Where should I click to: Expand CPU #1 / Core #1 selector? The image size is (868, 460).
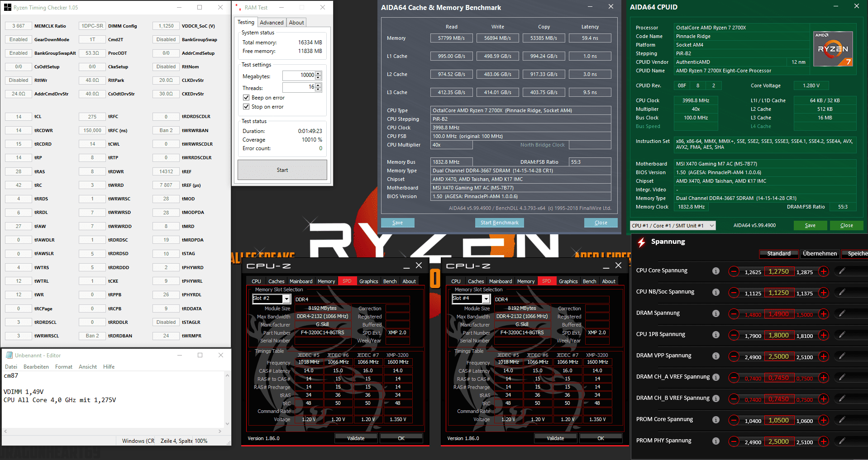(672, 226)
